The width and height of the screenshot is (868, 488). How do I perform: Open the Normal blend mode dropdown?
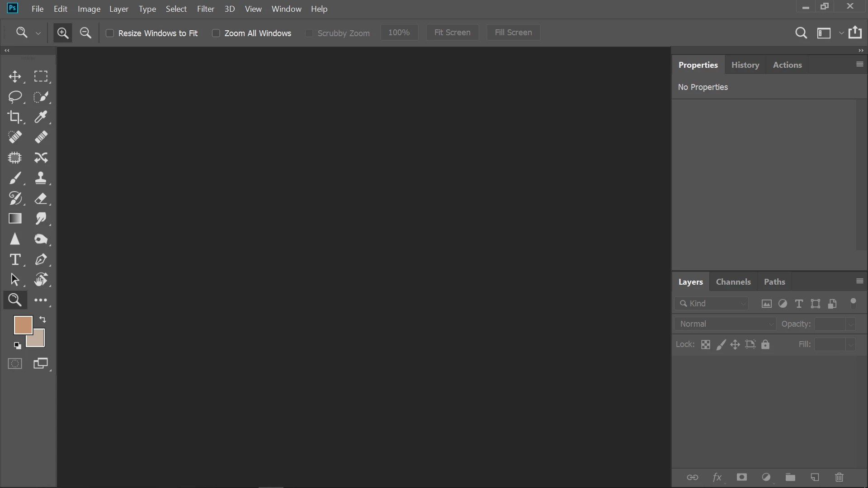tap(725, 324)
